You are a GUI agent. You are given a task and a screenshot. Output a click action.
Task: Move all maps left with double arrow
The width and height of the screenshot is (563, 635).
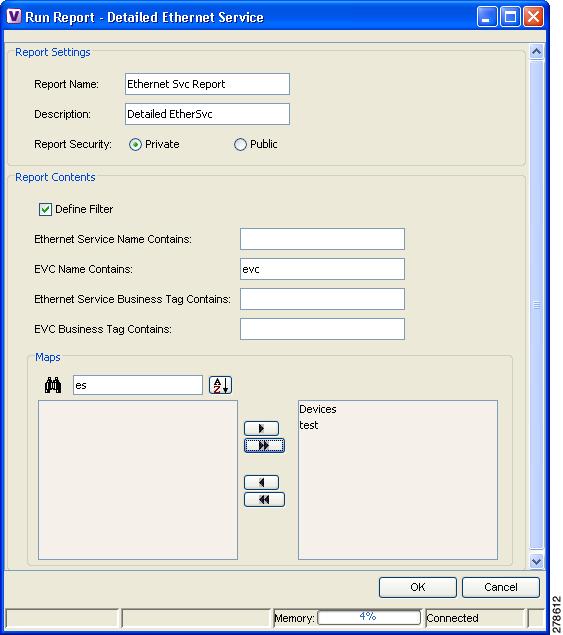coord(264,499)
